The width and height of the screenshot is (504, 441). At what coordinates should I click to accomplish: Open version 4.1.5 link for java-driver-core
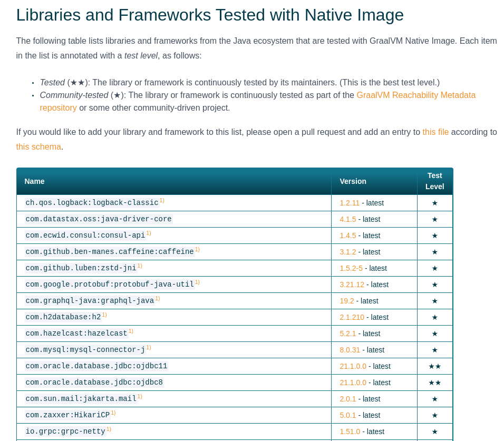pos(348,219)
